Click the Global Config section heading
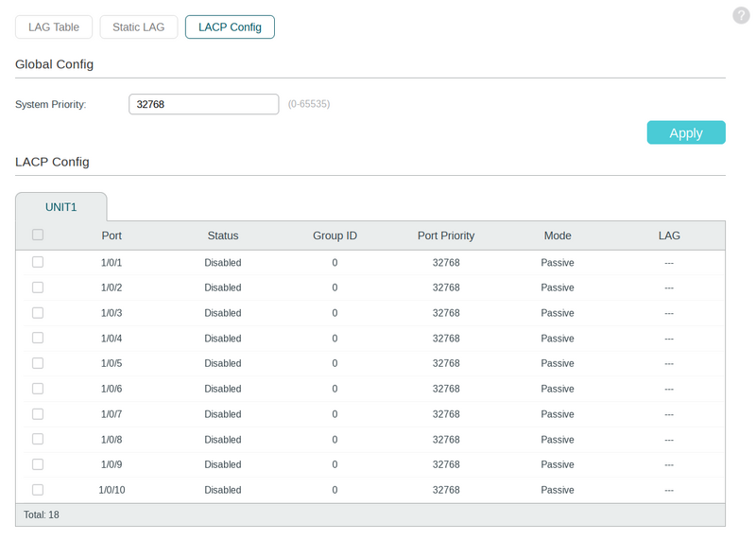The height and width of the screenshot is (540, 756). 55,64
